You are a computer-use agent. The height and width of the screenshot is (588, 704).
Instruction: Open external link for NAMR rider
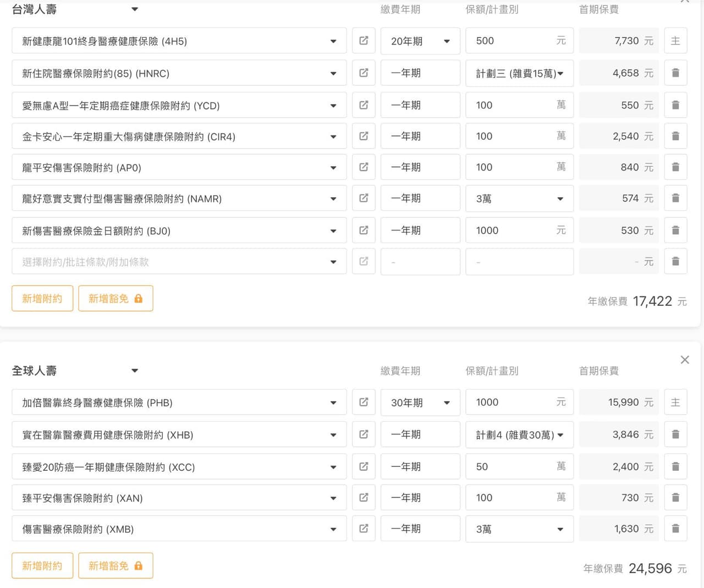click(364, 198)
